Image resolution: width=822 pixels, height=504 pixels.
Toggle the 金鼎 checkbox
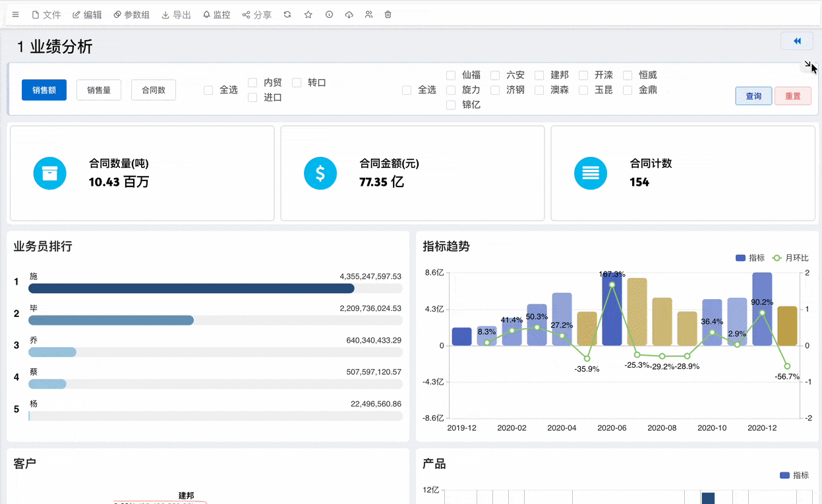coord(628,90)
